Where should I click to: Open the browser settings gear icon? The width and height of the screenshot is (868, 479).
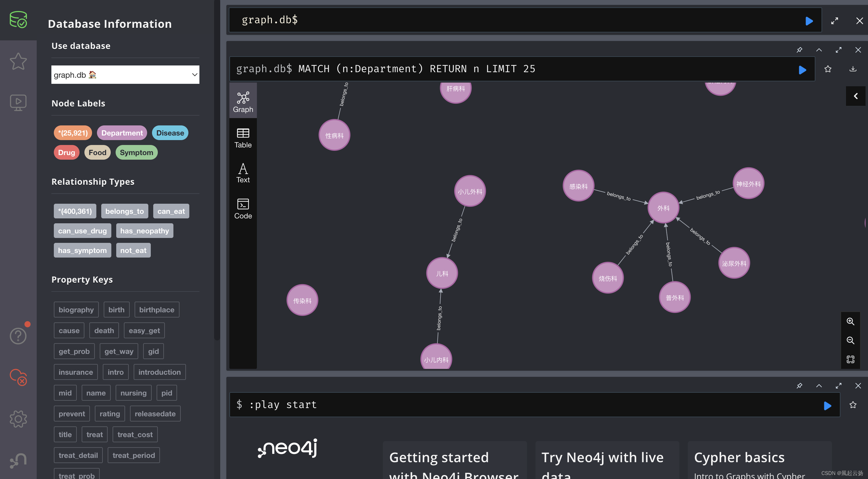coord(18,419)
